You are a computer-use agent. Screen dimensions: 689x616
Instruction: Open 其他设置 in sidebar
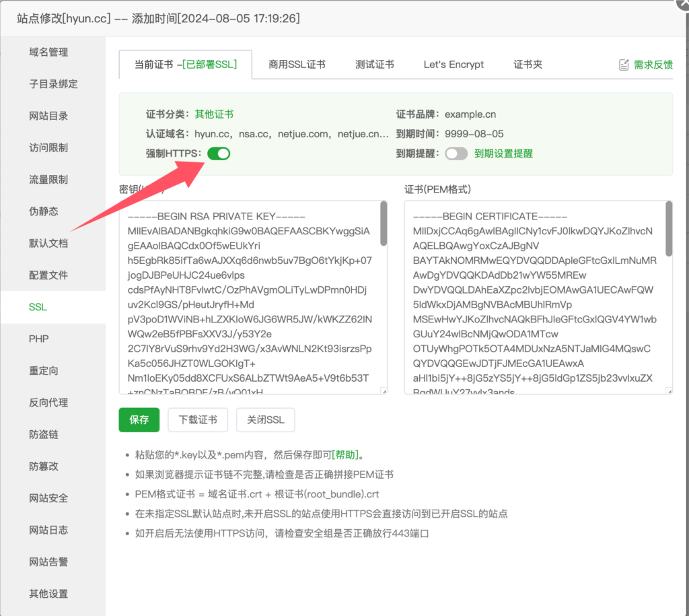[x=48, y=594]
